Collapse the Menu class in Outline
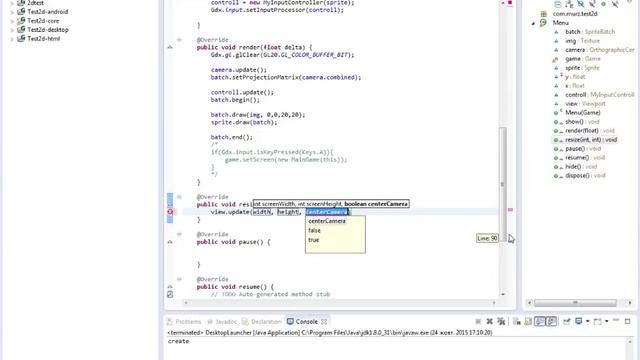This screenshot has height=360, width=640. coord(533,23)
